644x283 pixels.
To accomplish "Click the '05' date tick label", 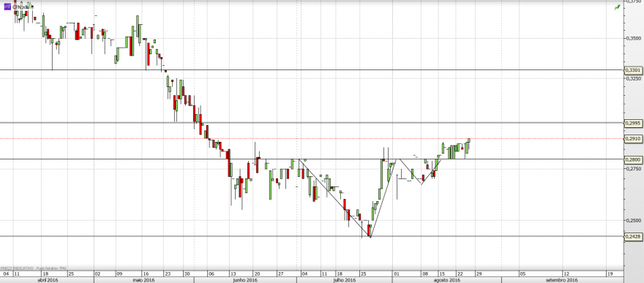I will click(x=522, y=273).
